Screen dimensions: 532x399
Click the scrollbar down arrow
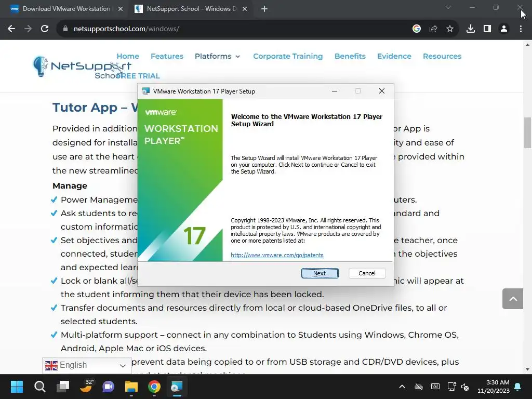(528, 369)
